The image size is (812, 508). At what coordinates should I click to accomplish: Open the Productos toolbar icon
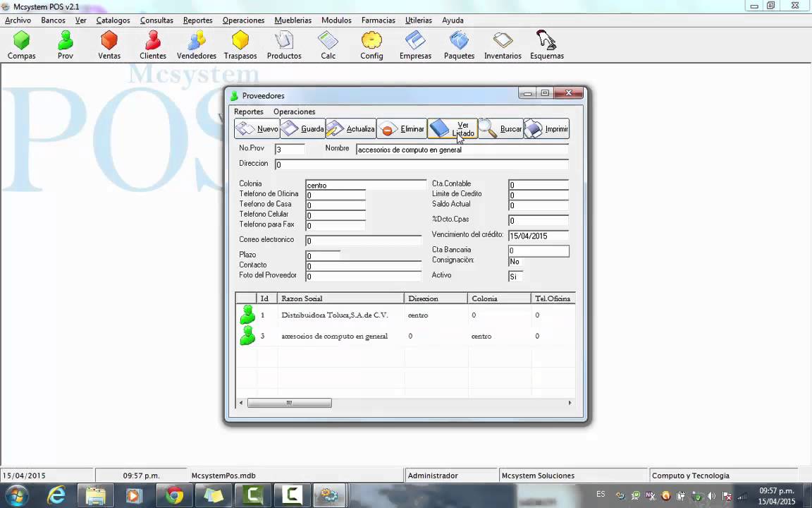tap(284, 45)
